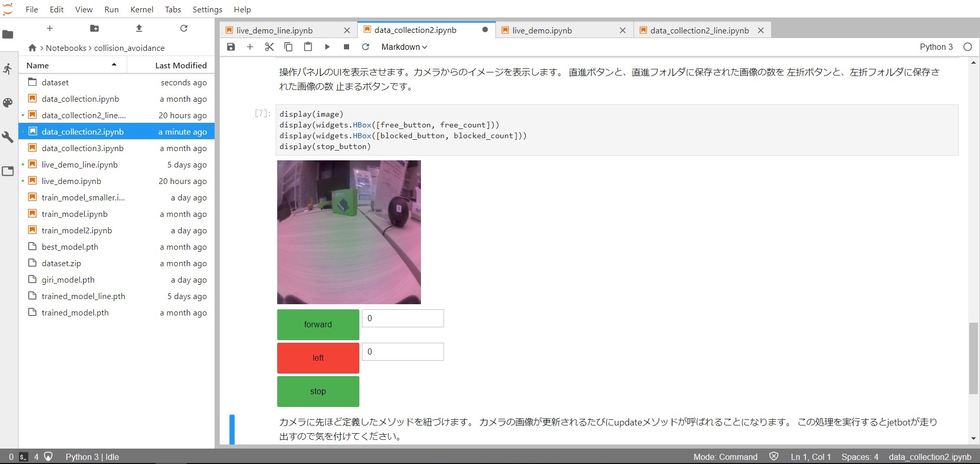Screen dimensions: 980x464
Task: Select best_model.pth in file list
Action: [x=117, y=247]
